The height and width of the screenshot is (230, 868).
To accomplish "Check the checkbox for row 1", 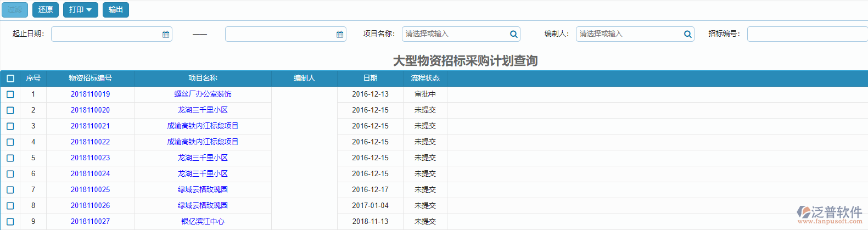I will pos(10,94).
